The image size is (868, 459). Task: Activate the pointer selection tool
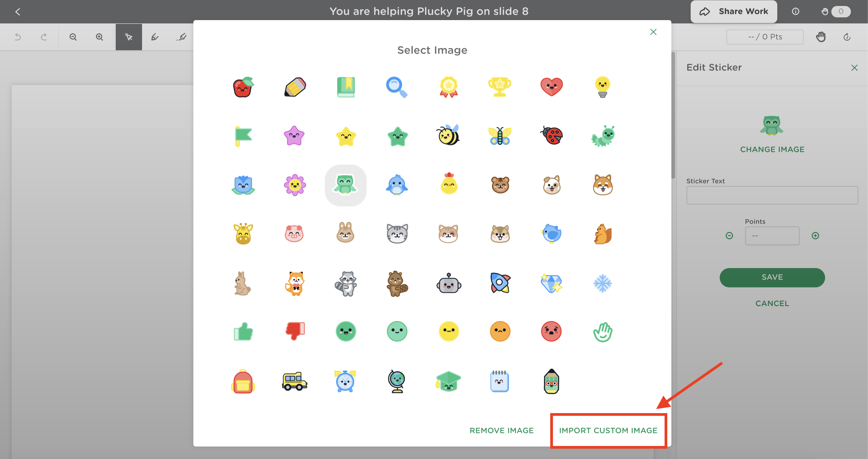[129, 37]
